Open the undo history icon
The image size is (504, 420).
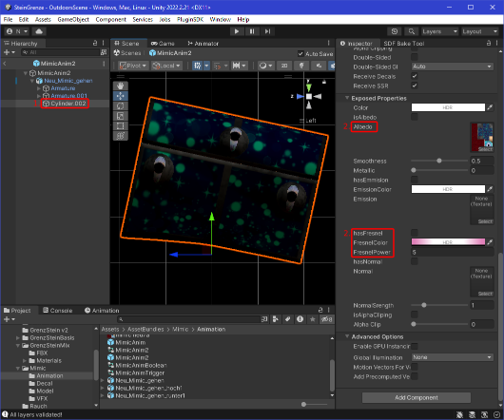pos(395,31)
